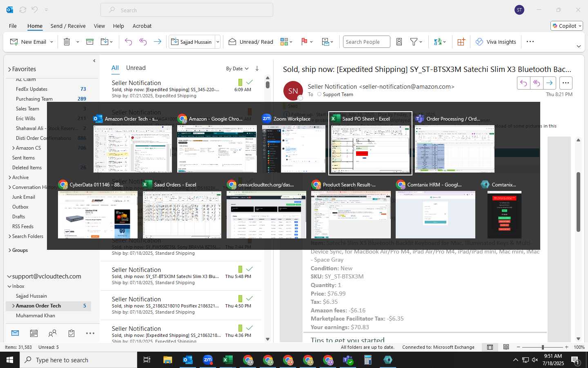Click the ribbon overflow ellipsis
588x368 pixels.
point(530,42)
